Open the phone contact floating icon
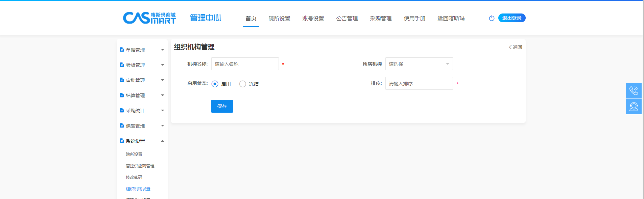 click(x=634, y=91)
